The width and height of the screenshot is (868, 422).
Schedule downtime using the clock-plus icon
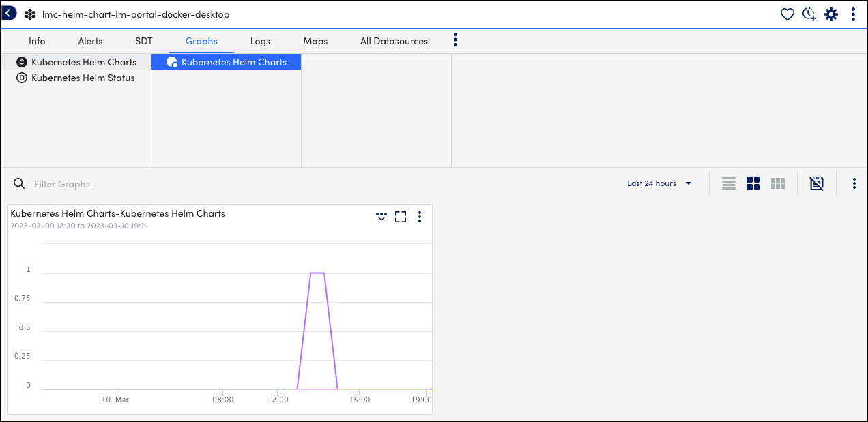click(x=809, y=14)
